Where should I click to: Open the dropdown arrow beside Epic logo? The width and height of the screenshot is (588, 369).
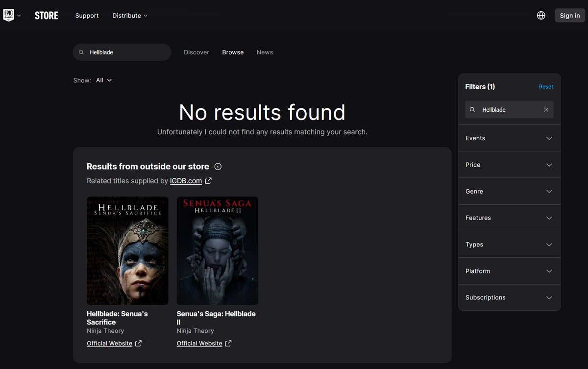tap(19, 16)
